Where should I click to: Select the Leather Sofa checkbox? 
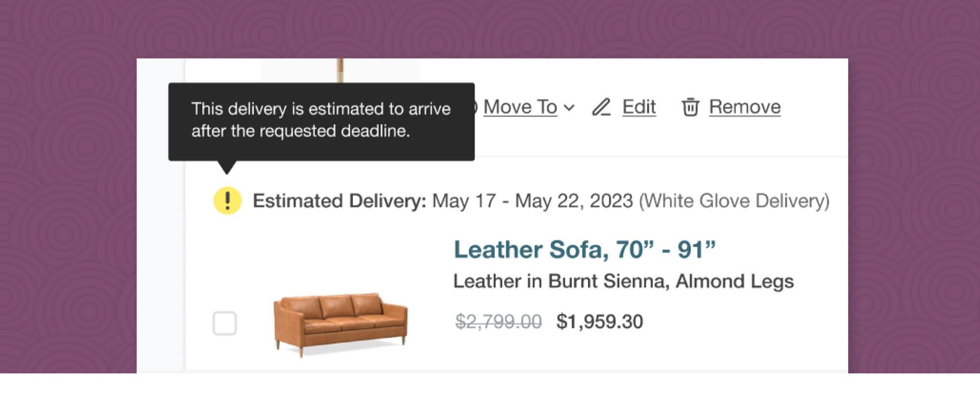[224, 323]
